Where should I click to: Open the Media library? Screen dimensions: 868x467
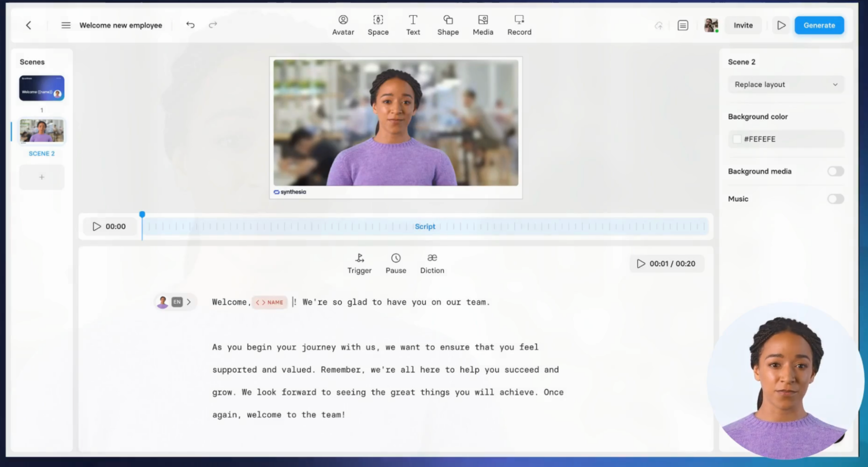pyautogui.click(x=482, y=25)
